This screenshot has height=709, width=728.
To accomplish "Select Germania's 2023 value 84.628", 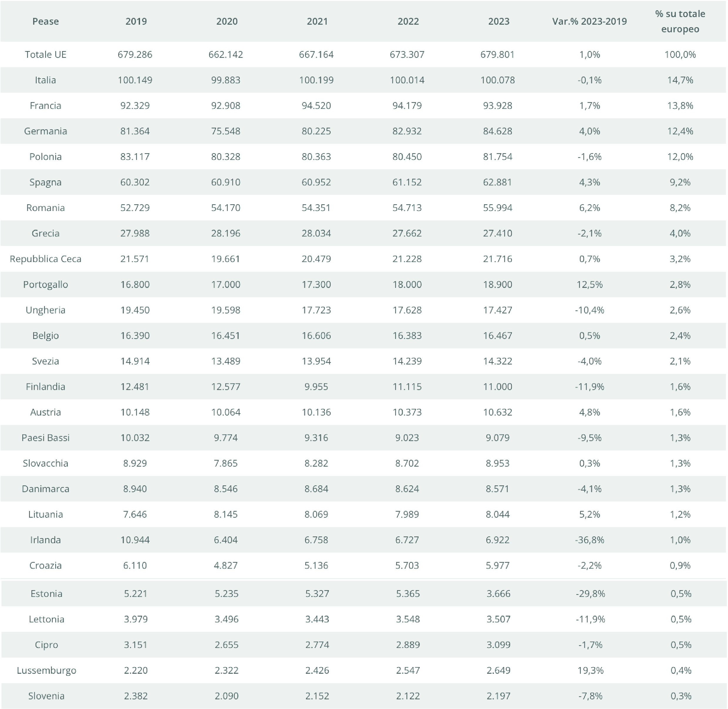I will 497,131.
